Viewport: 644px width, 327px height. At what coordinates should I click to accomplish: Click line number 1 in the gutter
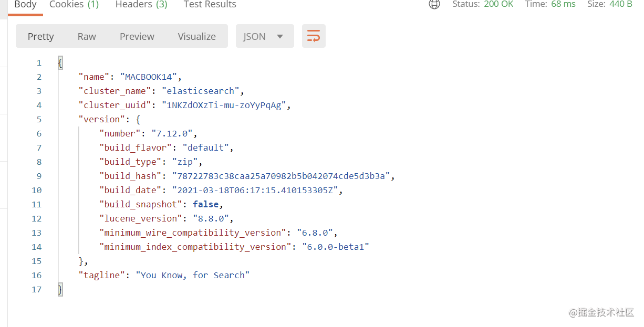[x=38, y=62]
